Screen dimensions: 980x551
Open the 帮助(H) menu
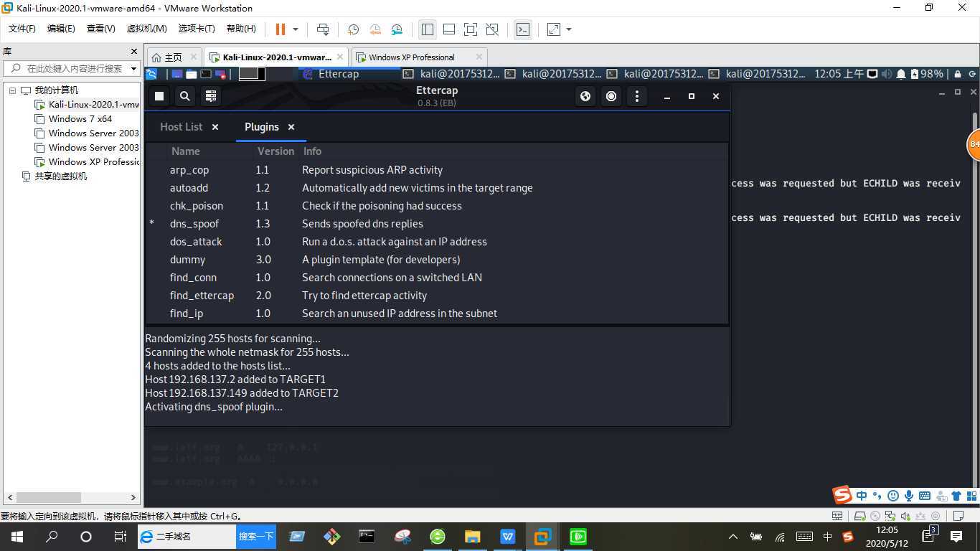[241, 29]
